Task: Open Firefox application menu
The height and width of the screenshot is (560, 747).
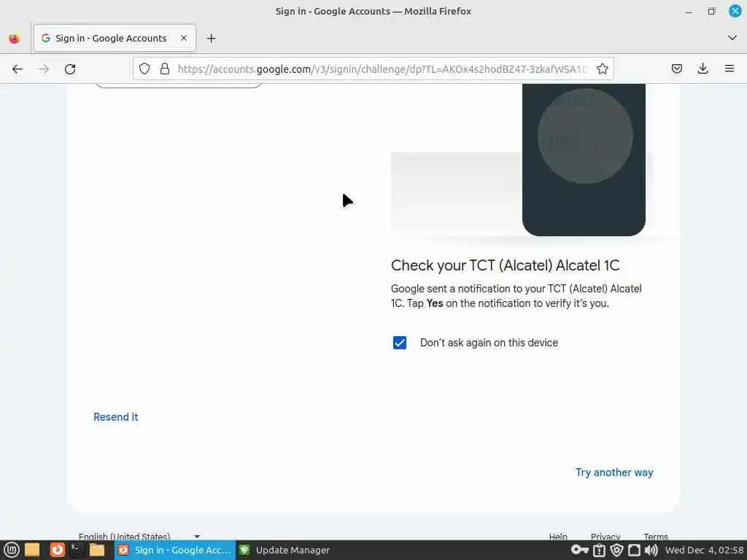Action: [x=729, y=69]
